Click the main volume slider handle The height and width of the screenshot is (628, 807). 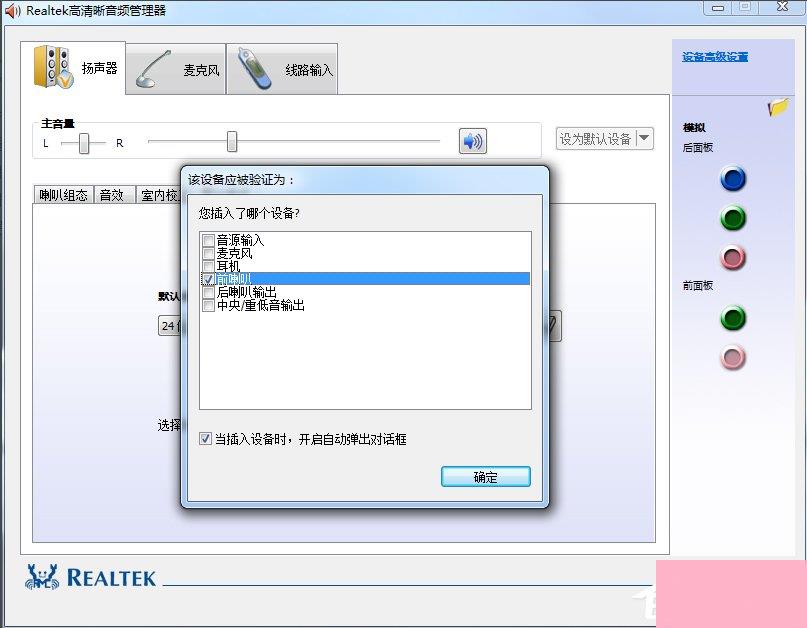pos(232,141)
